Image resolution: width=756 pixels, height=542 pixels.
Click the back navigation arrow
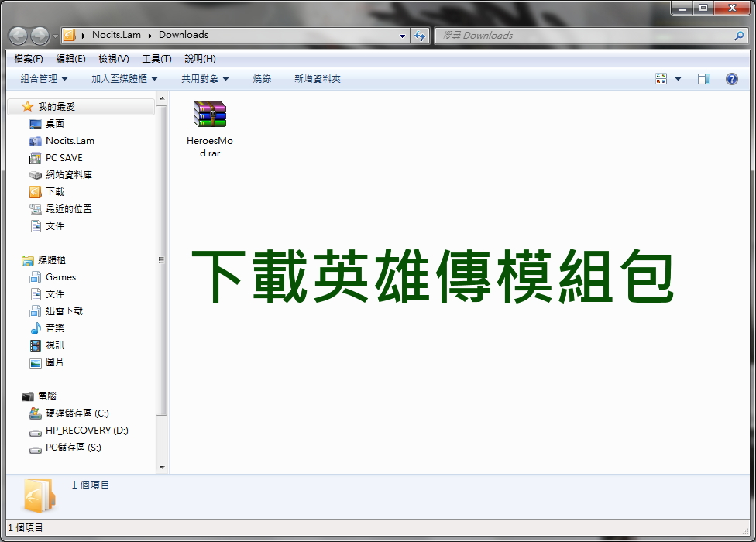tap(19, 36)
